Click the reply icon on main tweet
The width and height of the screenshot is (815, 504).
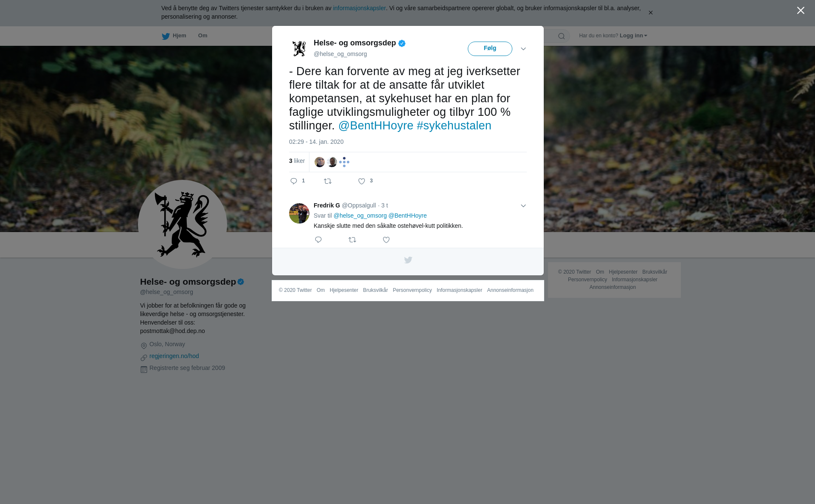pos(294,181)
